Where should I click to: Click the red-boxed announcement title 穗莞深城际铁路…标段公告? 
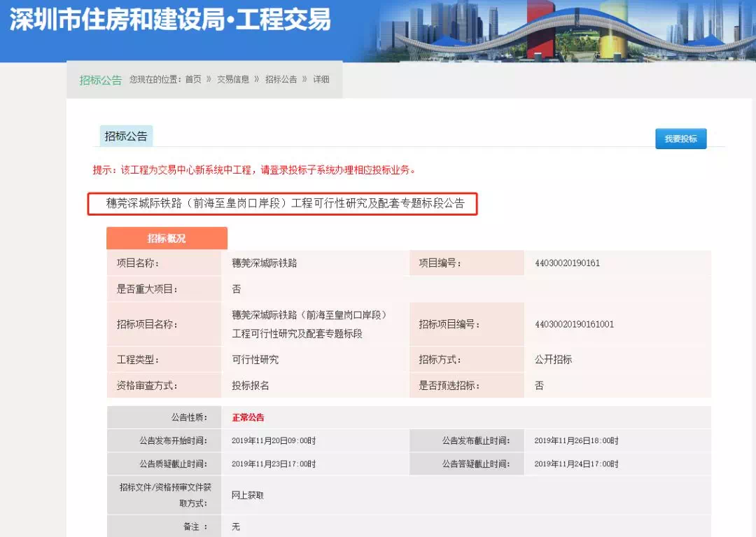[285, 204]
